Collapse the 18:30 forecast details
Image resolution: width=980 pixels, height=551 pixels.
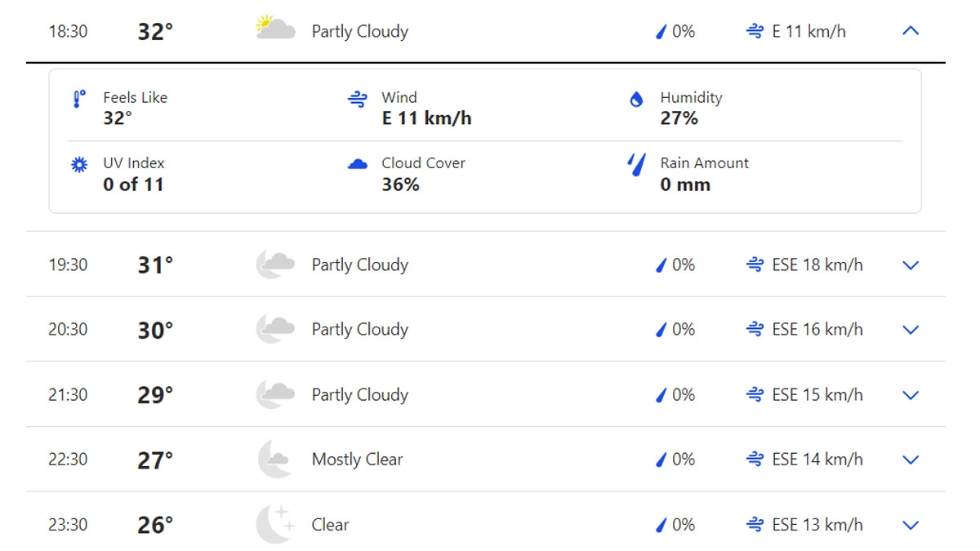click(x=911, y=31)
